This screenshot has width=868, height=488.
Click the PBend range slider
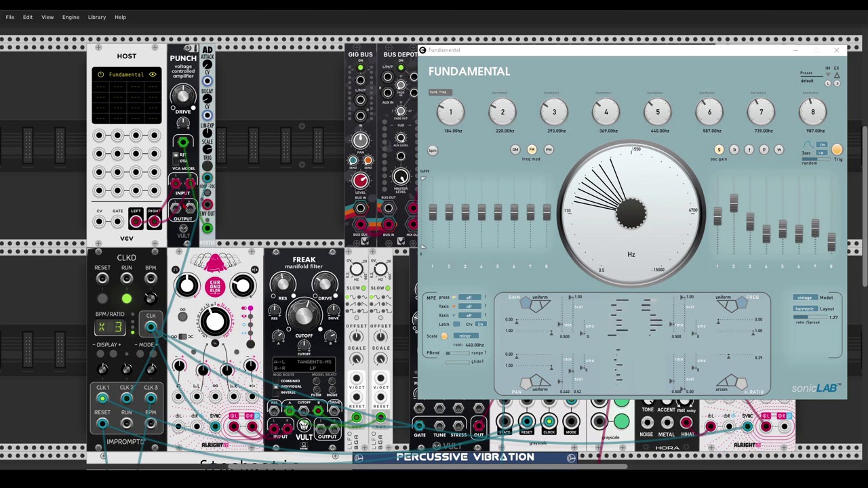click(458, 353)
